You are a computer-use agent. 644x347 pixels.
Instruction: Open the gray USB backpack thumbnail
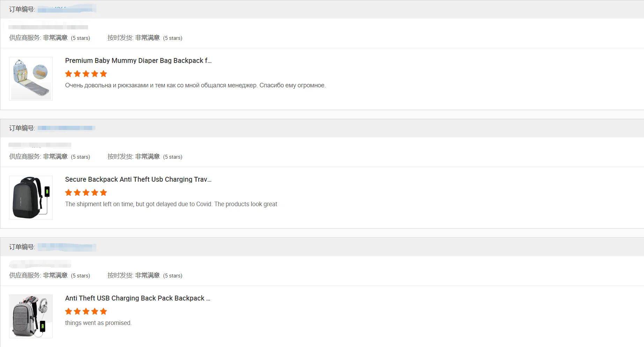pos(31,316)
